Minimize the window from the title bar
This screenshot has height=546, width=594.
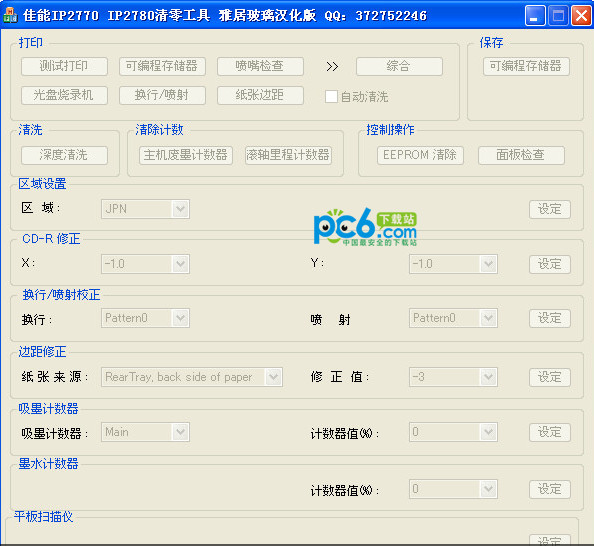tap(535, 16)
